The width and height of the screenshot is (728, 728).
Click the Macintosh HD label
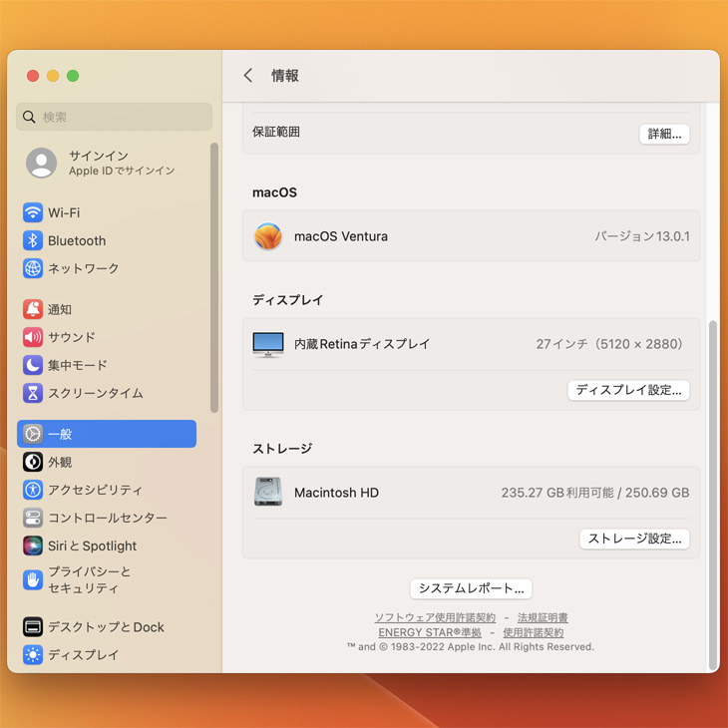point(337,492)
